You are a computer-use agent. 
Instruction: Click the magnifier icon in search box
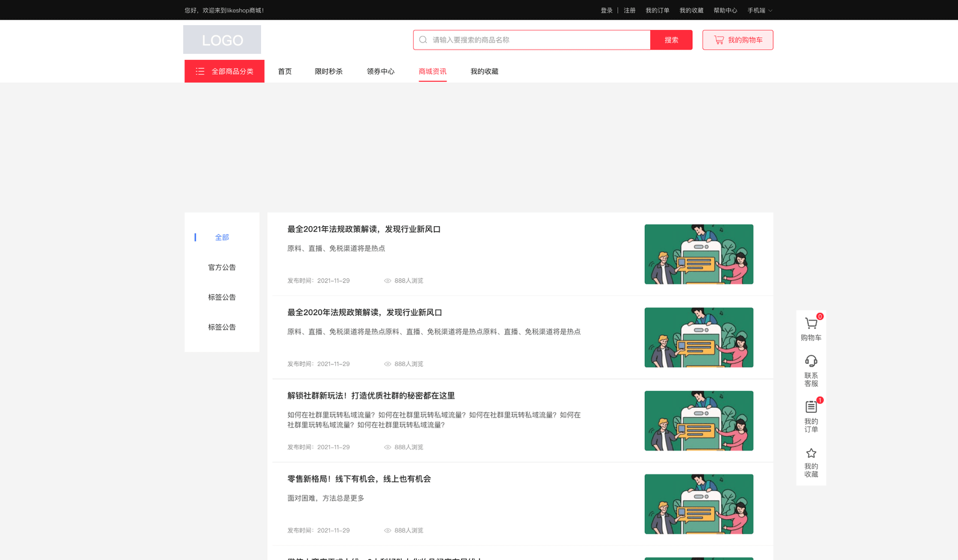point(423,40)
